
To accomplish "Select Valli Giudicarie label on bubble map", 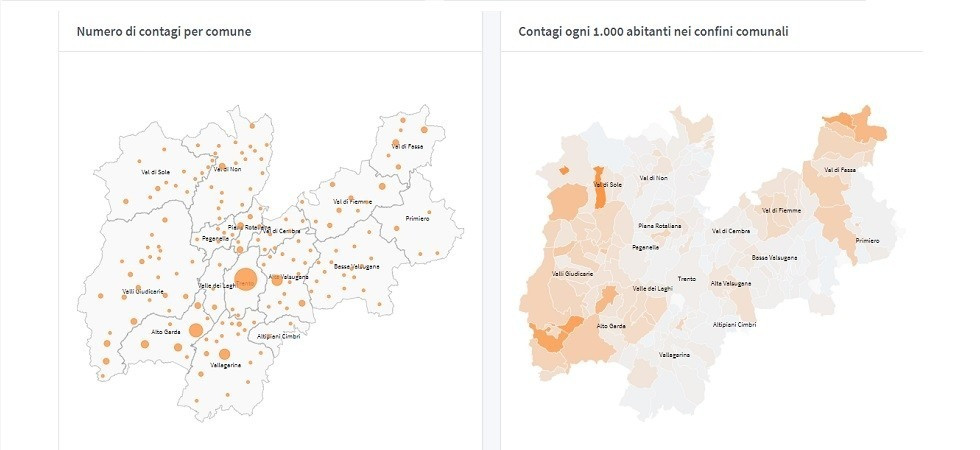I will tap(143, 292).
